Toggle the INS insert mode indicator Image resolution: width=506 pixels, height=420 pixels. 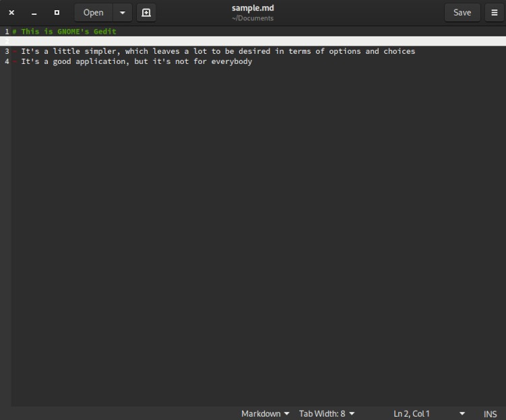click(490, 413)
